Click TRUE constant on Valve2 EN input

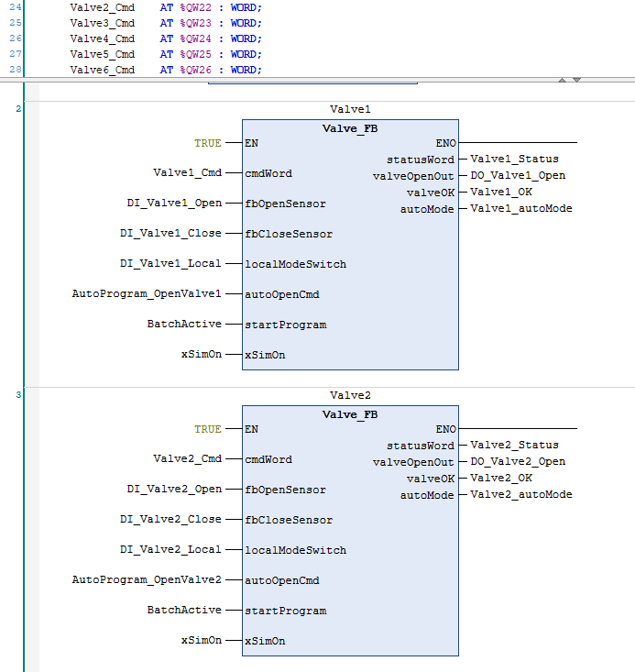(x=208, y=429)
